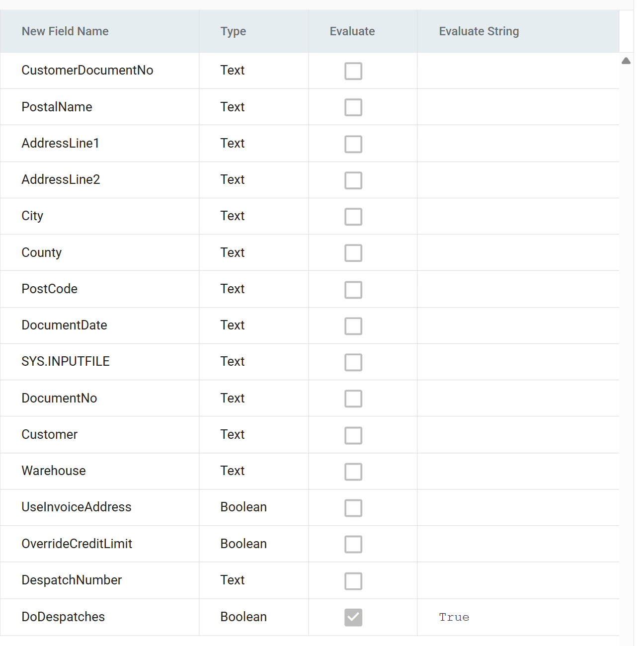Toggle Evaluate checkbox for DocumentDate

click(353, 326)
